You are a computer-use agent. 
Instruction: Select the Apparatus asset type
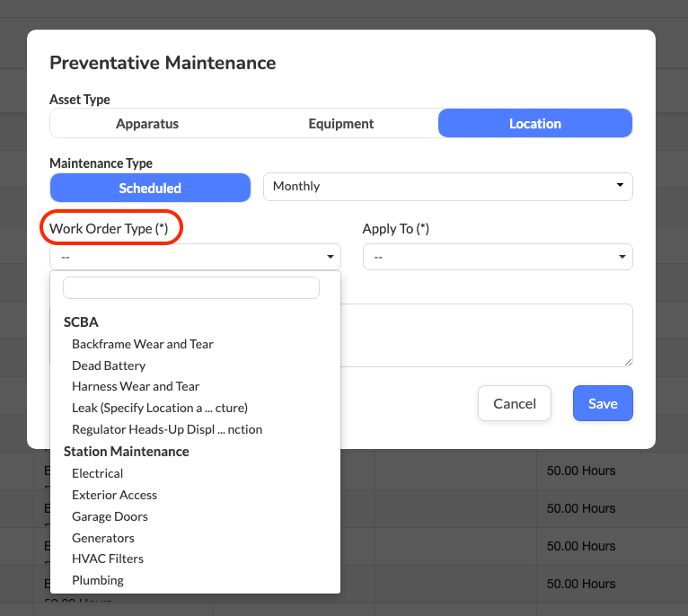147,124
